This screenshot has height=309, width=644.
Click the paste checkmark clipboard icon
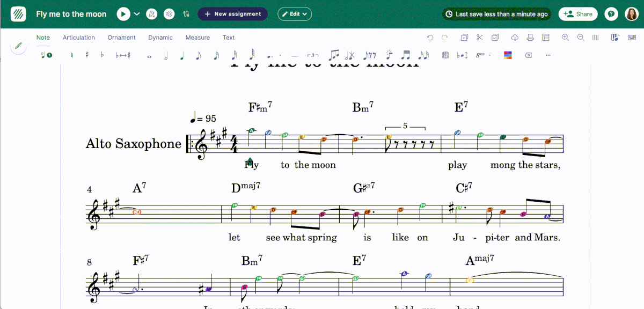click(495, 38)
